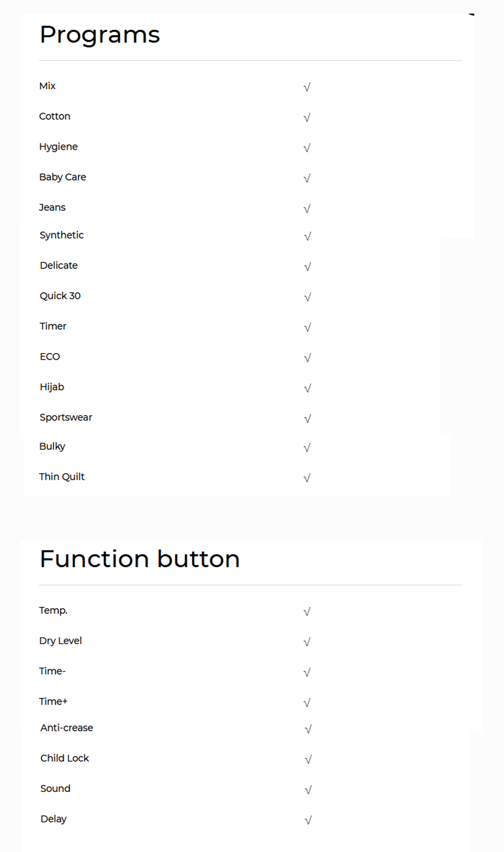Click the checkmark beside Hygiene
The width and height of the screenshot is (504, 852).
[307, 148]
